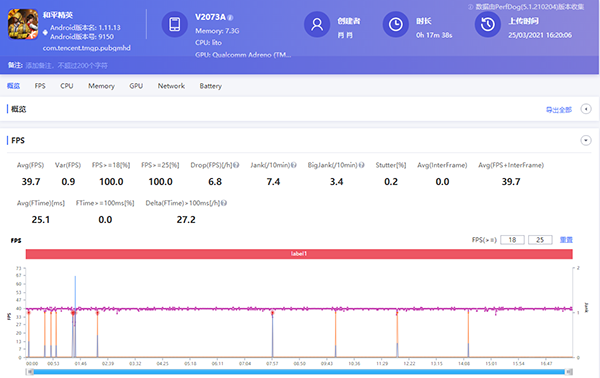Click help icon beside Drop(FPS)
Image resolution: width=600 pixels, height=378 pixels.
(236, 165)
